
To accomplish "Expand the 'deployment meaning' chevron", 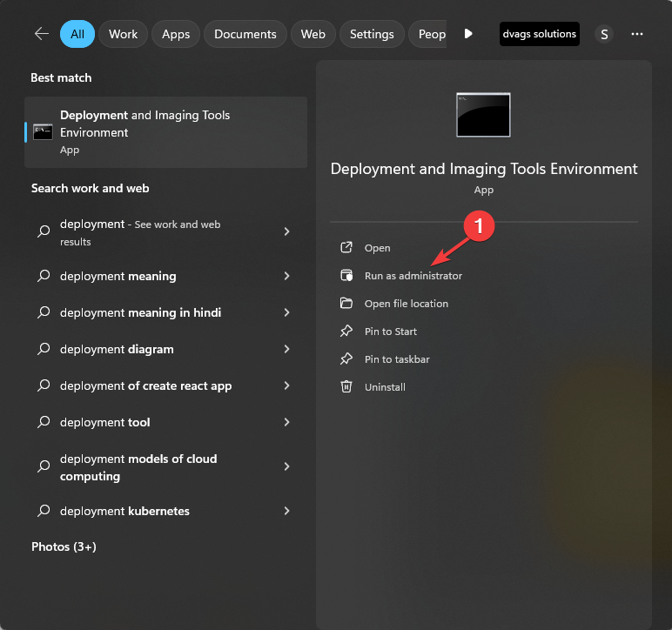I will [x=286, y=276].
